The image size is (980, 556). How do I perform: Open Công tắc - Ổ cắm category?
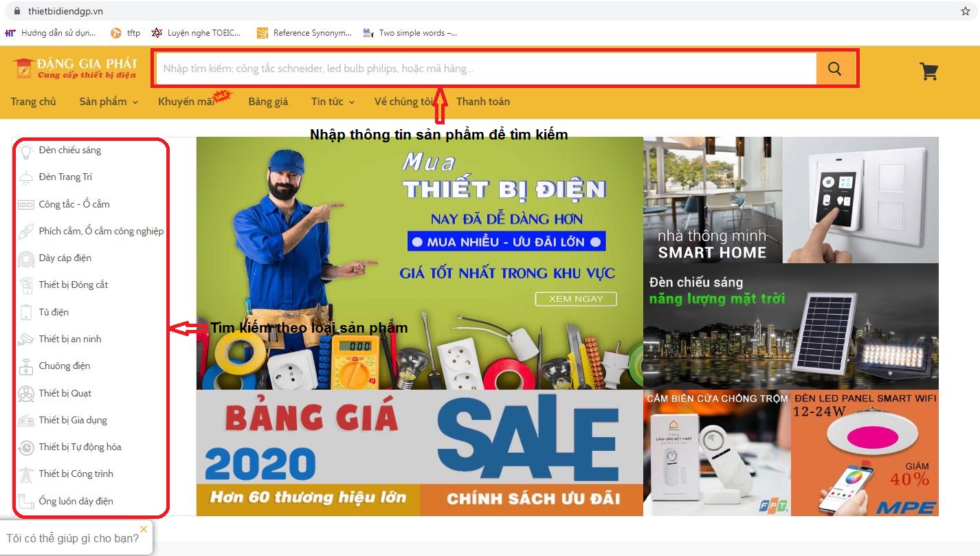click(x=74, y=204)
